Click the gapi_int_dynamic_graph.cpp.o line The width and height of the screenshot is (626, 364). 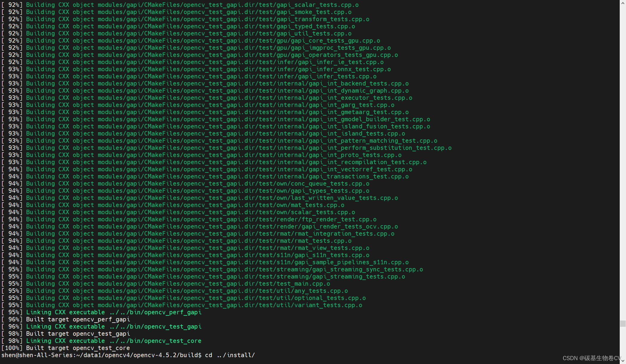(x=205, y=91)
